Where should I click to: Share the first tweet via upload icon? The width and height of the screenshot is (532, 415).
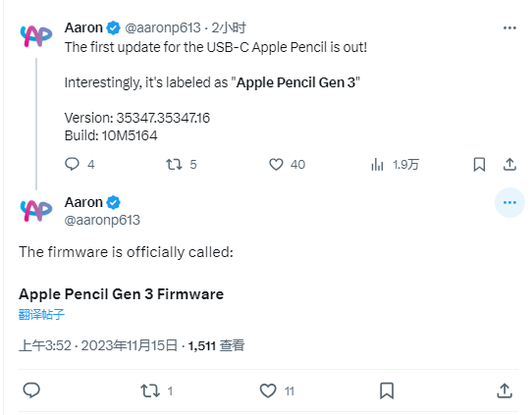pos(509,164)
